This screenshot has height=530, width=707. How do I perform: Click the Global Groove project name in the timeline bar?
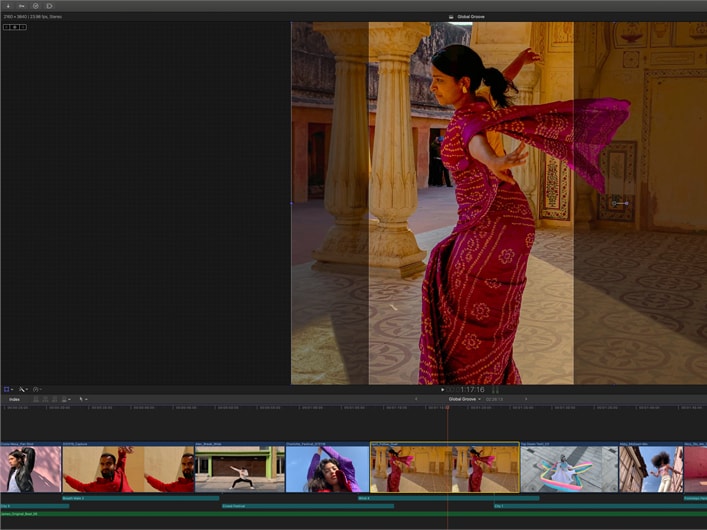pos(461,399)
